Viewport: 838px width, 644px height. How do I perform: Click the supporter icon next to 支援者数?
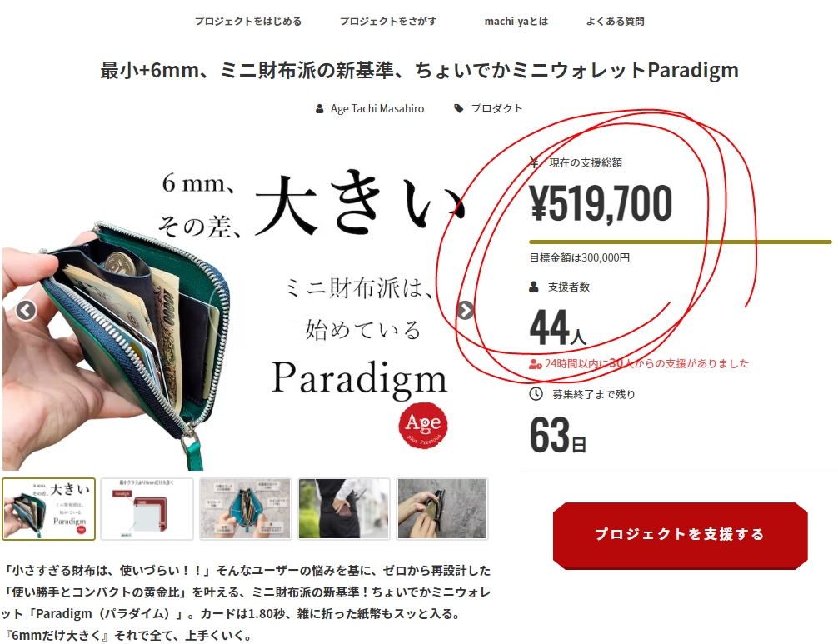(534, 287)
